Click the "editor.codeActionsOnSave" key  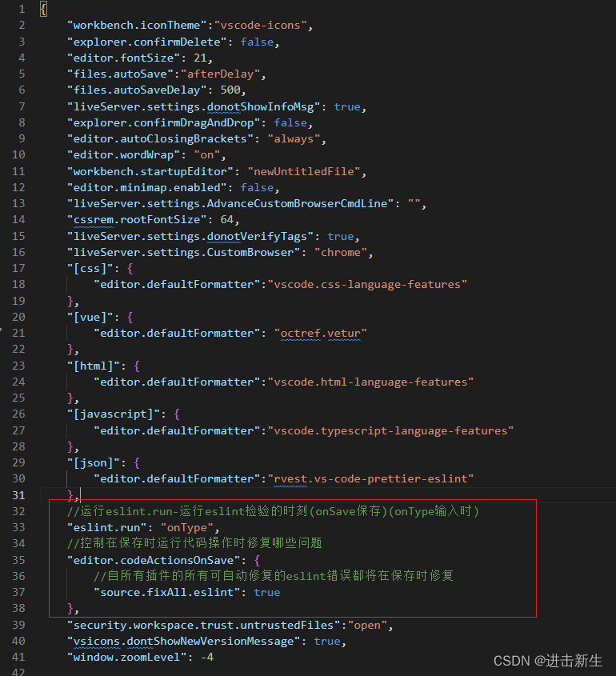[154, 561]
